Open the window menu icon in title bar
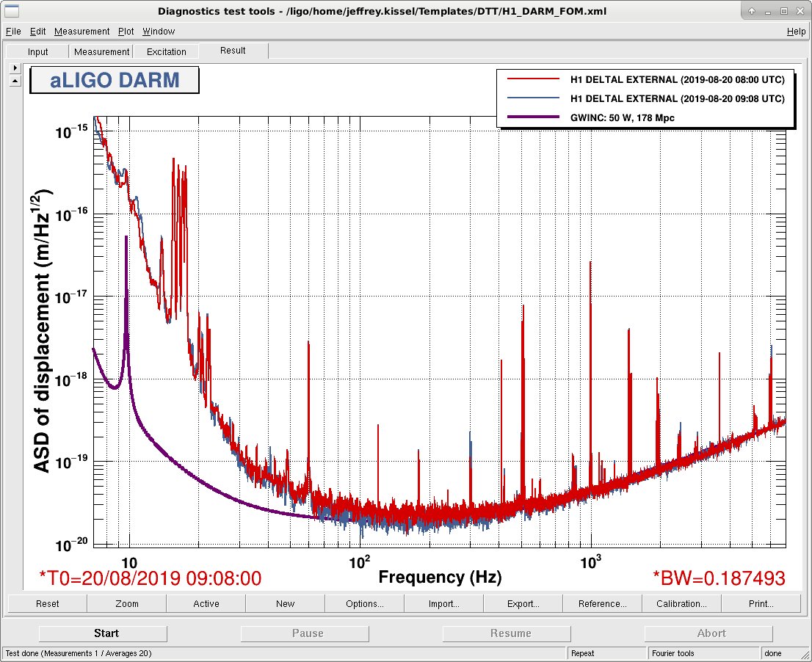This screenshot has height=662, width=812. point(12,11)
